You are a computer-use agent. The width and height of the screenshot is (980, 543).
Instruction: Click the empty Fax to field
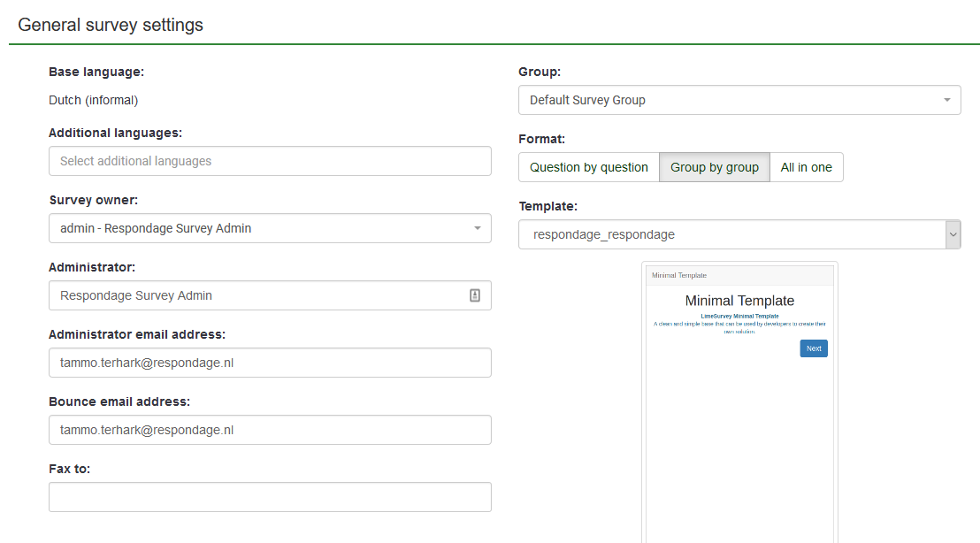click(270, 497)
